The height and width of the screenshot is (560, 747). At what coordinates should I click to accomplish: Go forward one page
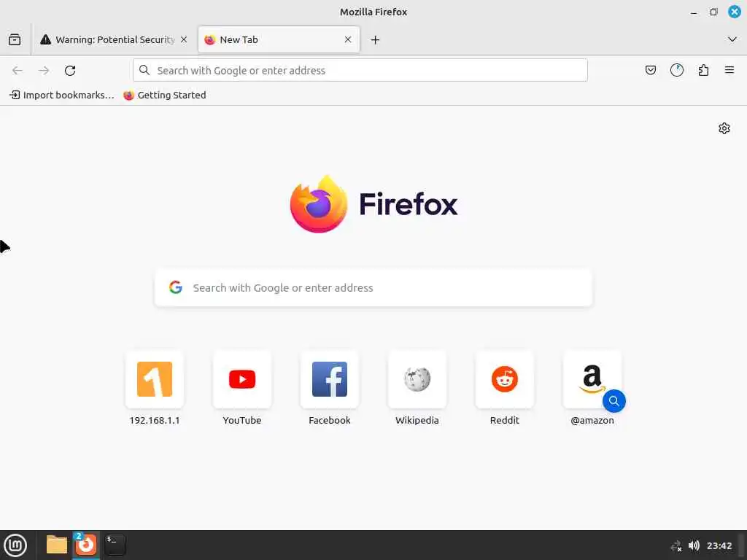click(x=44, y=71)
